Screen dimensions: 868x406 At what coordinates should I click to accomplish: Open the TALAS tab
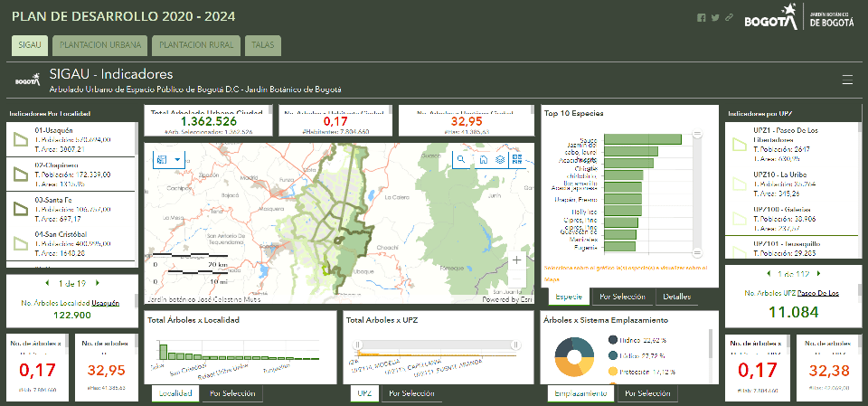pos(263,45)
